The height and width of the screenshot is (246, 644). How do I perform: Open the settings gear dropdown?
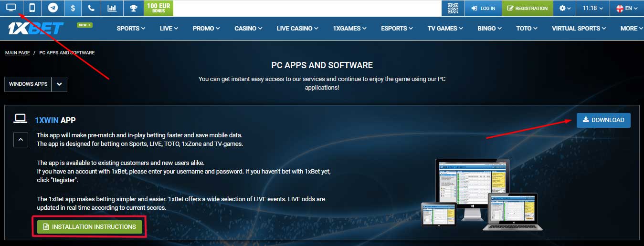click(565, 8)
